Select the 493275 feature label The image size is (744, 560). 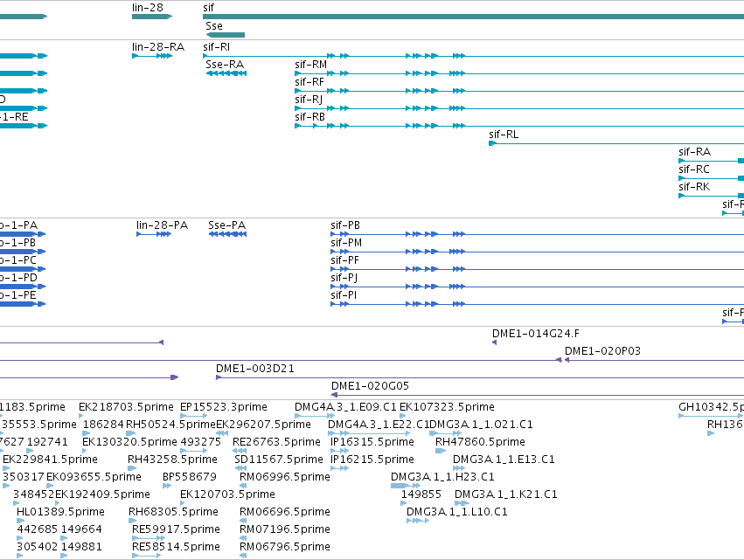201,442
